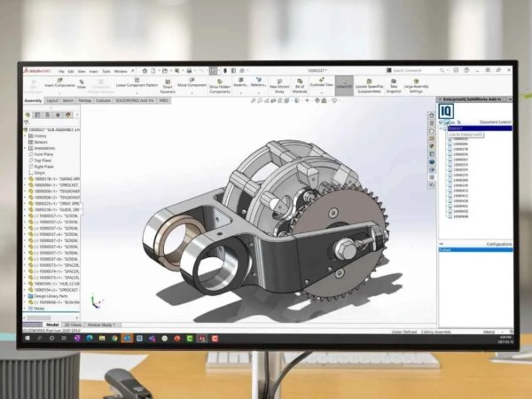Expand the Mates folder in the tree
The height and width of the screenshot is (399, 532).
tap(25, 309)
